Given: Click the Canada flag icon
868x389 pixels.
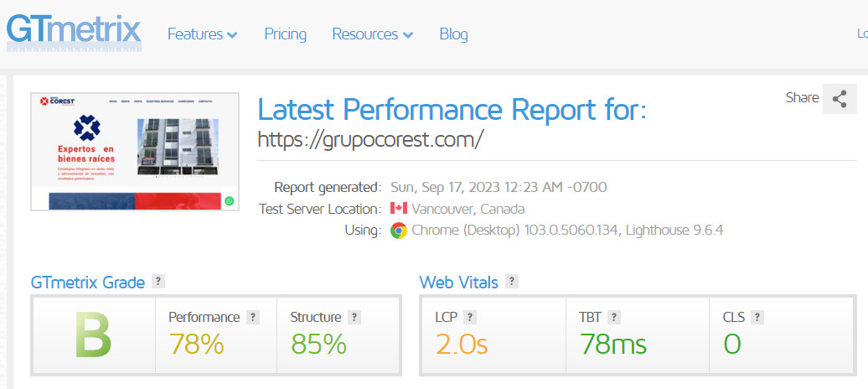Looking at the screenshot, I should (399, 209).
